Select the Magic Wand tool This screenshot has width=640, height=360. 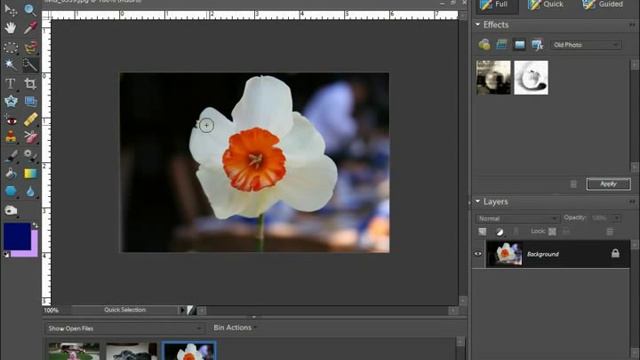point(11,64)
